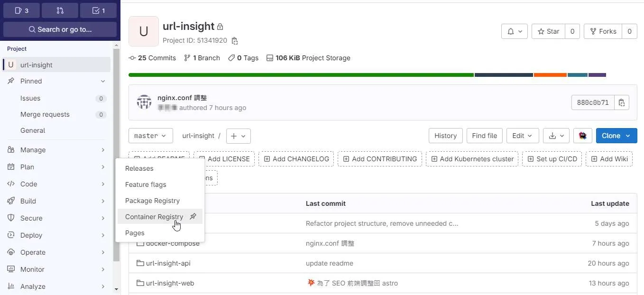The width and height of the screenshot is (644, 295).
Task: Click the Search or go to field
Action: pyautogui.click(x=60, y=29)
